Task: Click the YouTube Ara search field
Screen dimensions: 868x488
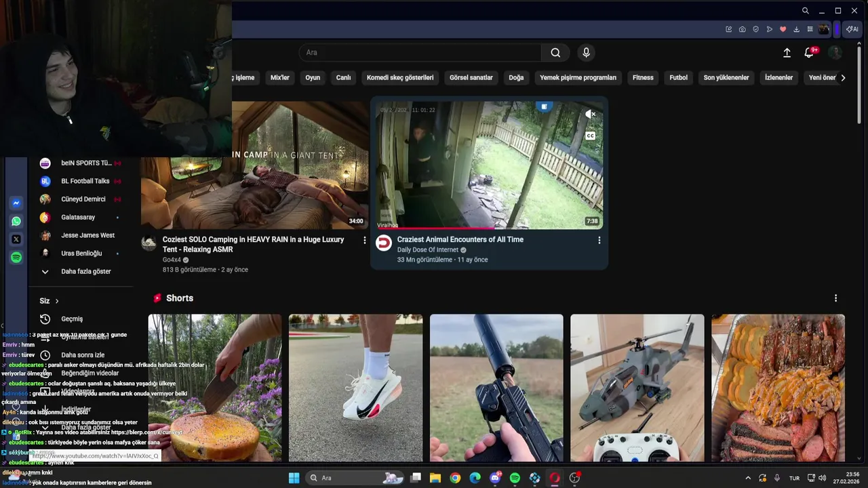Action: tap(420, 53)
